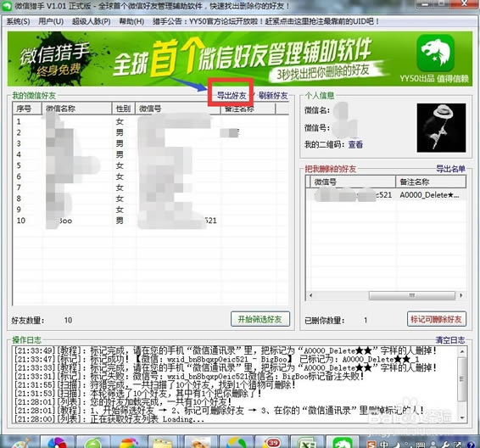The width and height of the screenshot is (480, 448).
Task: Click the log entry at 21:33:33
Action: [x=226, y=367]
